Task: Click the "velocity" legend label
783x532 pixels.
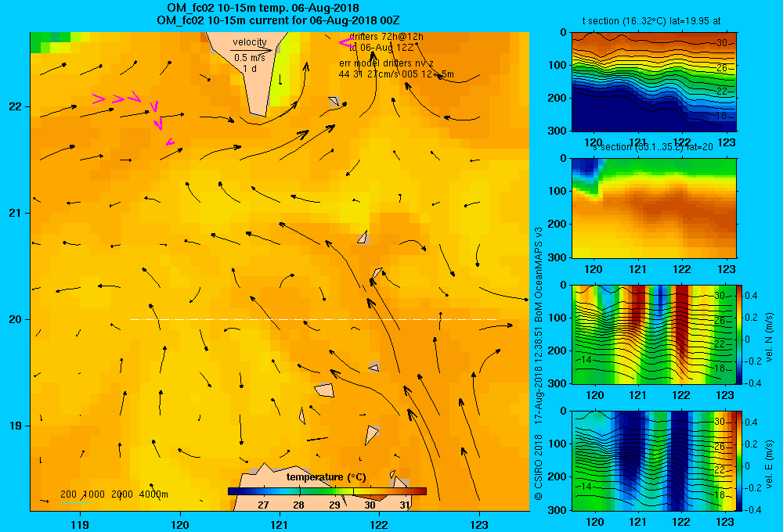Action: pyautogui.click(x=250, y=42)
